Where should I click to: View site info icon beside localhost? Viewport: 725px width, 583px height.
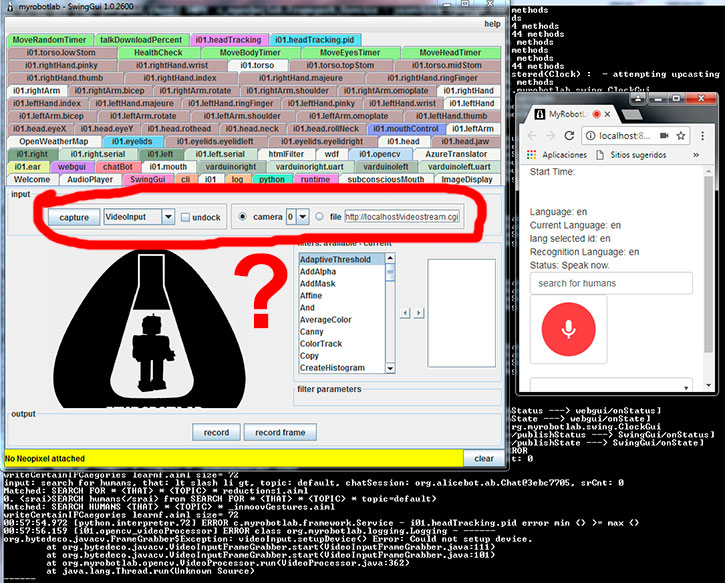(590, 135)
